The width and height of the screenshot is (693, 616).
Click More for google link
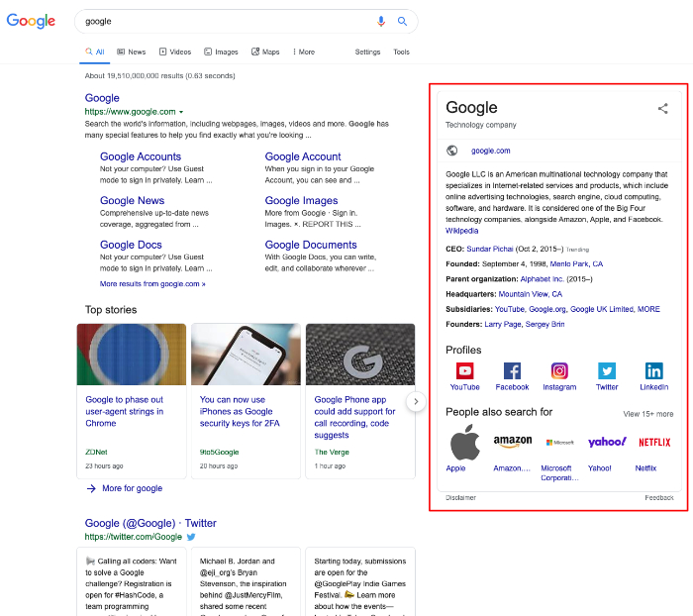coord(132,488)
